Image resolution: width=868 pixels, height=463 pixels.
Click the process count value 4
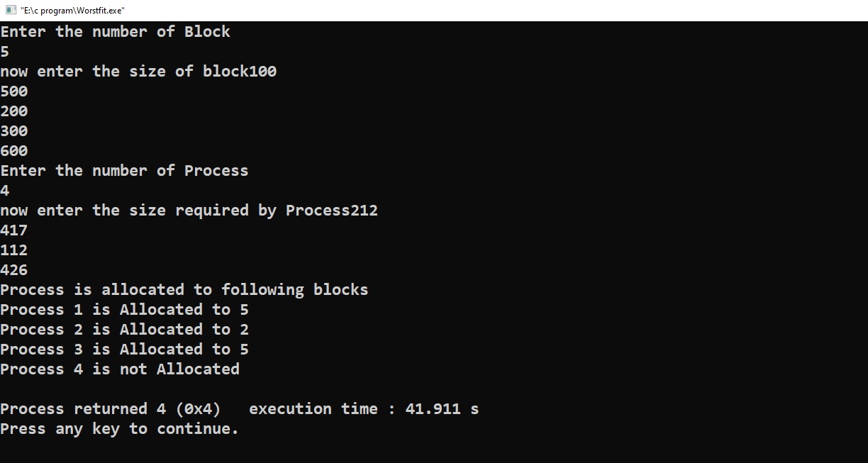pos(5,191)
